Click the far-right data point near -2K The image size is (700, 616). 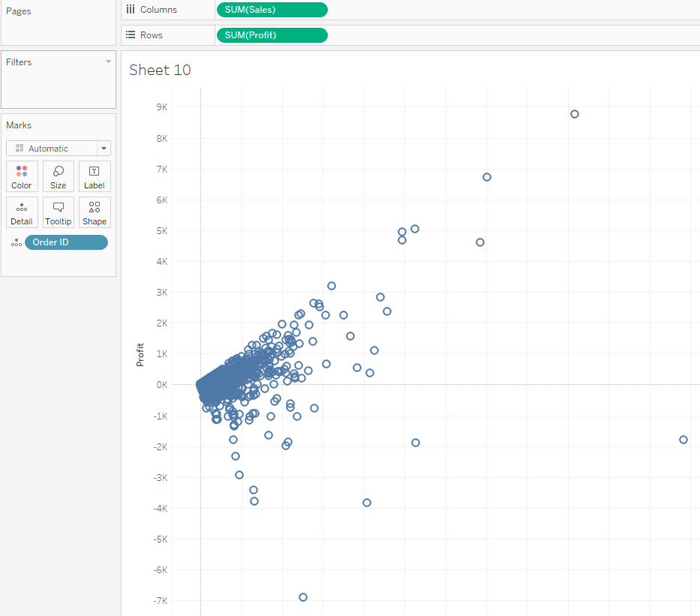[683, 440]
